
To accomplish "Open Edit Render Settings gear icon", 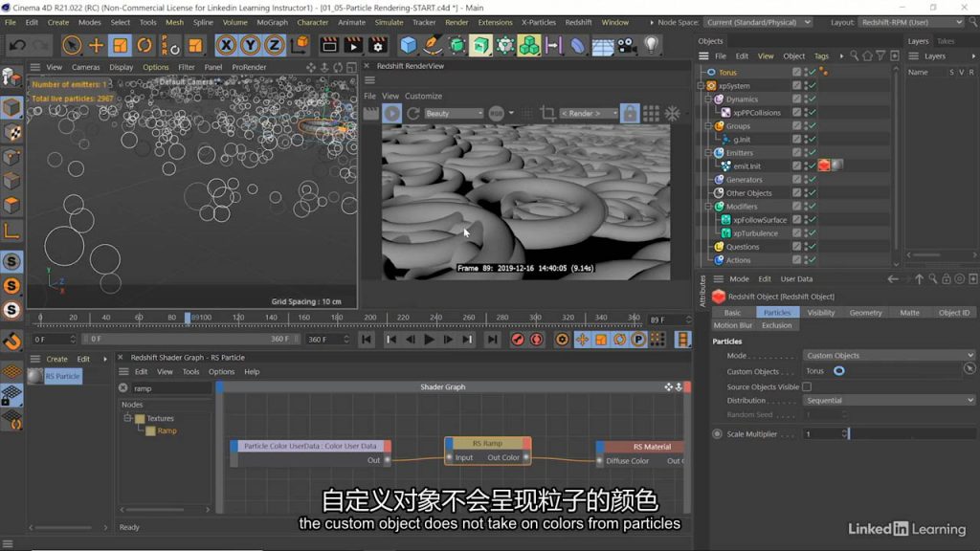I will pos(377,45).
